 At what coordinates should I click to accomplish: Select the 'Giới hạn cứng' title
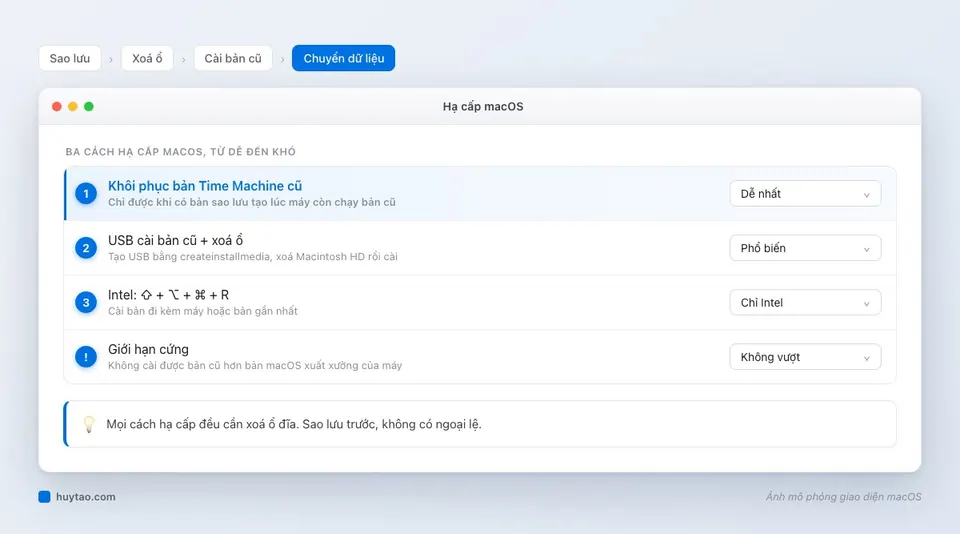(148, 349)
